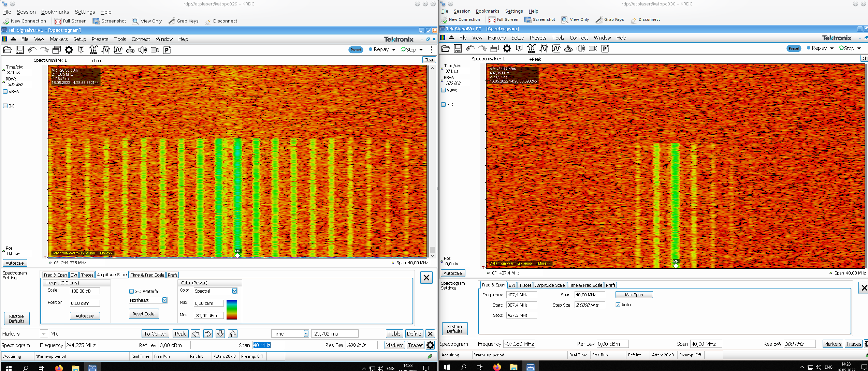
Task: Click Save disk icon in left SignalVu toolbar
Action: pos(20,50)
